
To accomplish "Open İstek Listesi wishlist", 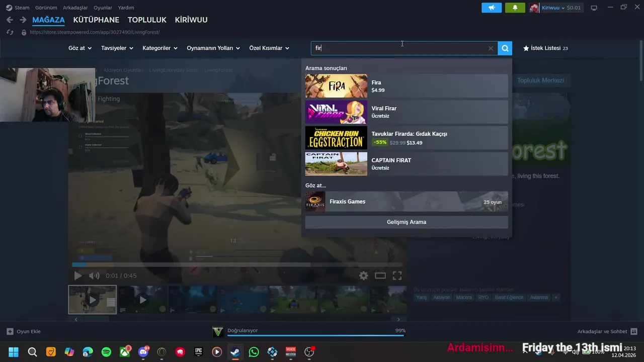I will pos(545,48).
